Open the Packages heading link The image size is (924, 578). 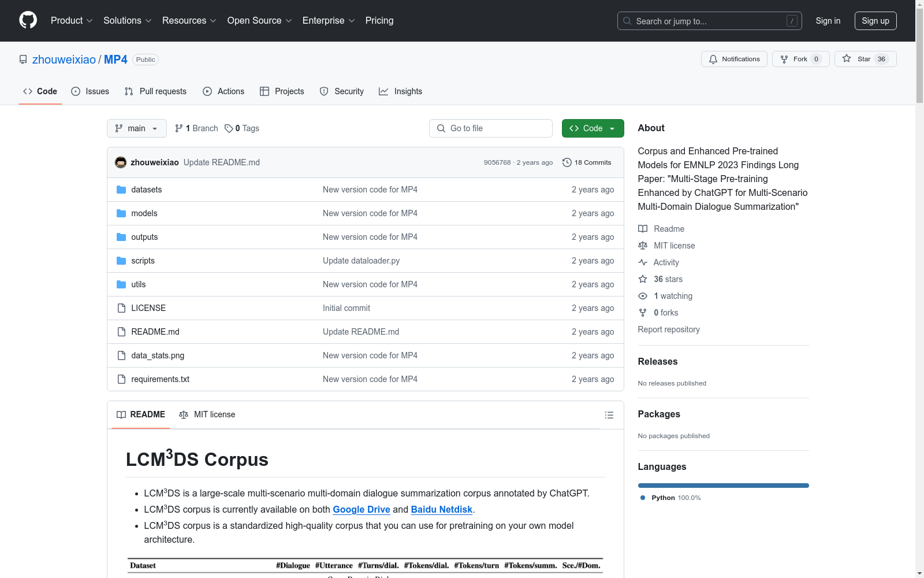pyautogui.click(x=659, y=414)
